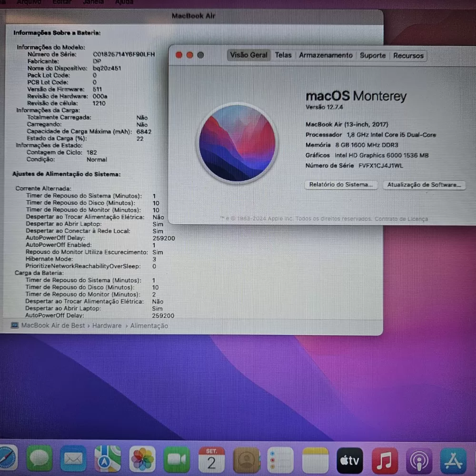Select the Mac serial number "FVFX1CJ4J1WL"

click(381, 166)
